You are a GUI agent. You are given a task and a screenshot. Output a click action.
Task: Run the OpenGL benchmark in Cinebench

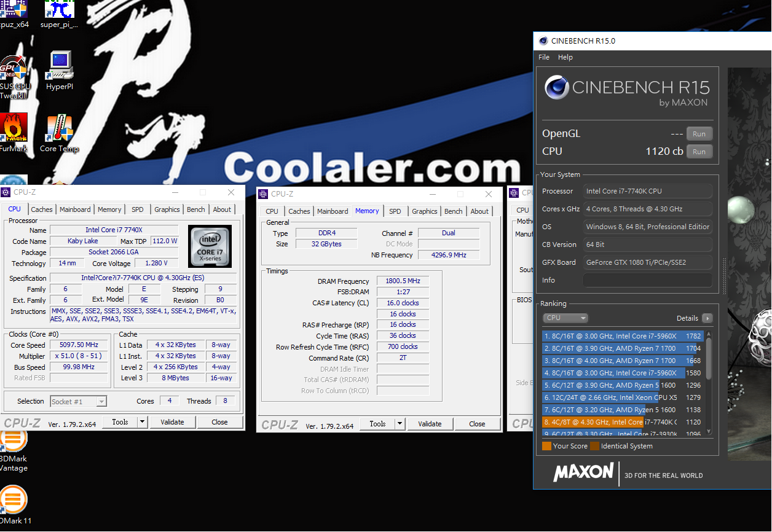click(699, 134)
